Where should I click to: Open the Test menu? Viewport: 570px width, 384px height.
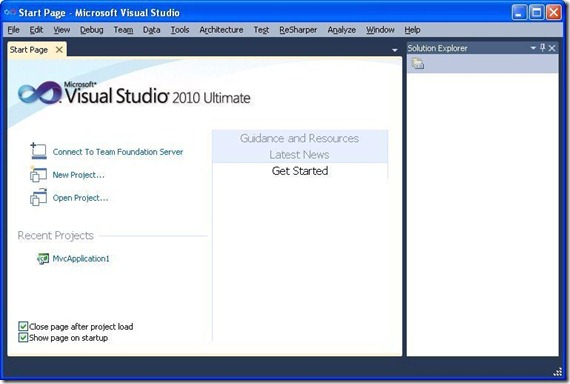261,30
